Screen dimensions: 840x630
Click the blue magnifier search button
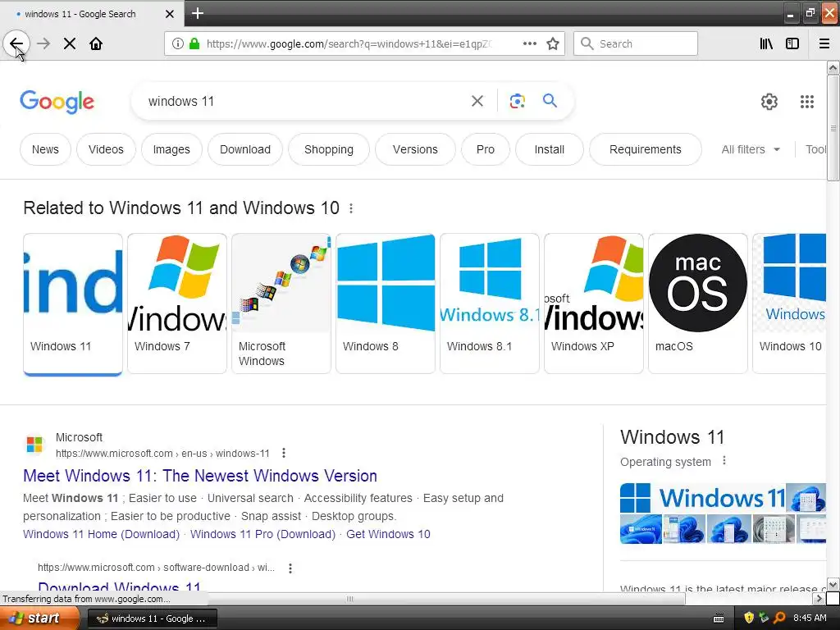550,100
